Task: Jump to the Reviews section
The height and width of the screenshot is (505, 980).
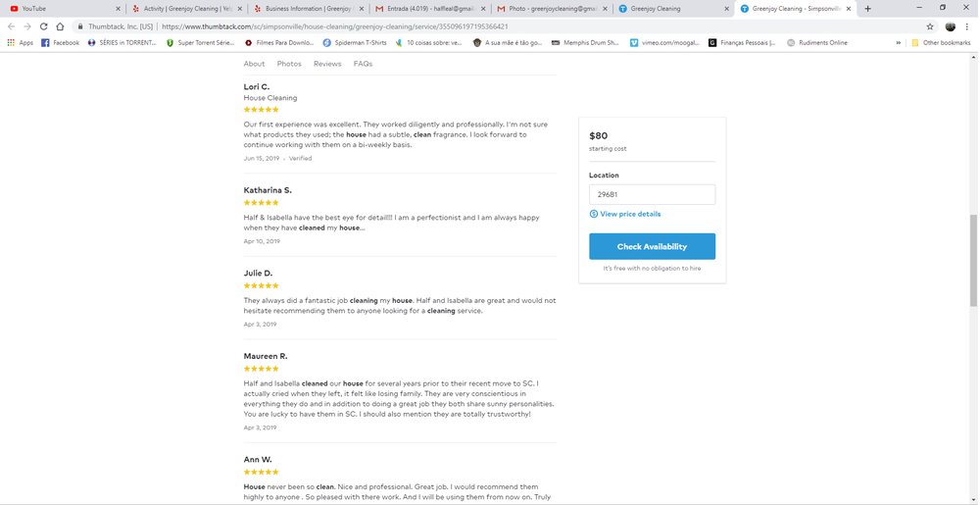Action: coord(327,64)
